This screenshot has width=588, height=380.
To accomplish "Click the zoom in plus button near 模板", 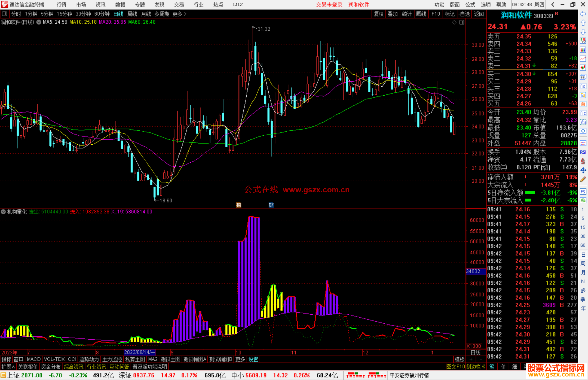I will coord(471,359).
